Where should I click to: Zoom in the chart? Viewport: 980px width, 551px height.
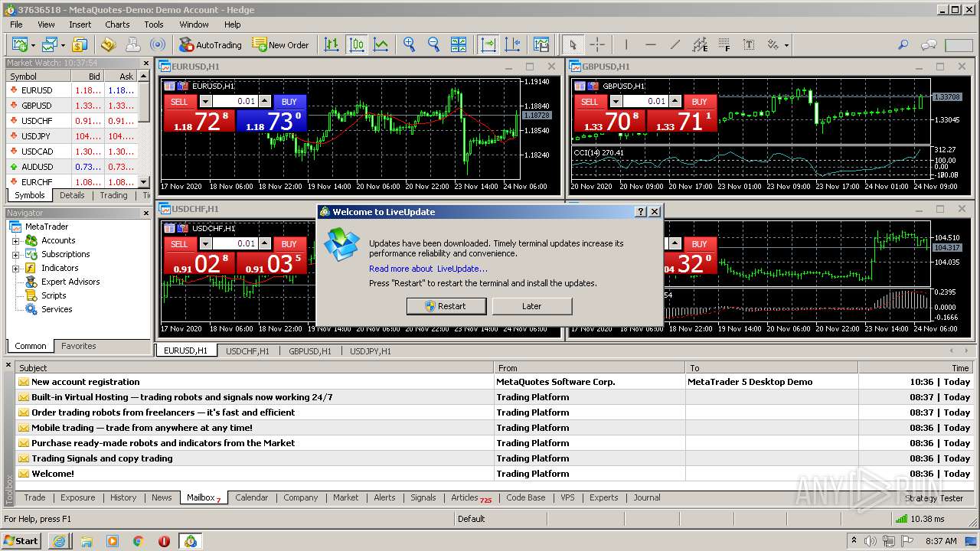click(x=410, y=44)
